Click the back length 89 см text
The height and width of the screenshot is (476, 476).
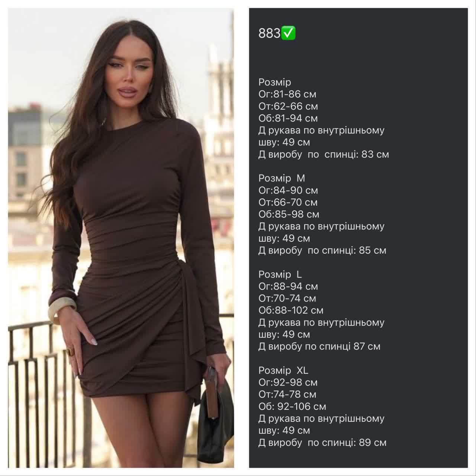322,443
